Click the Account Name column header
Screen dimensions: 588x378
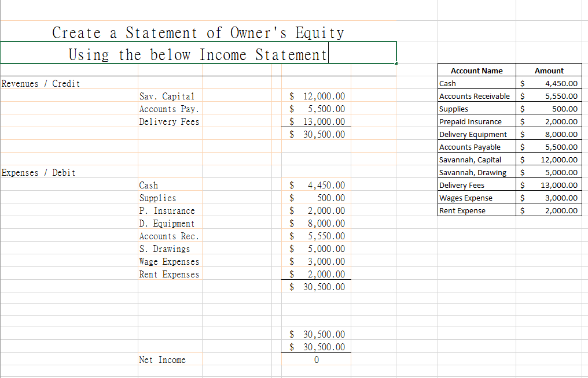[x=476, y=70]
